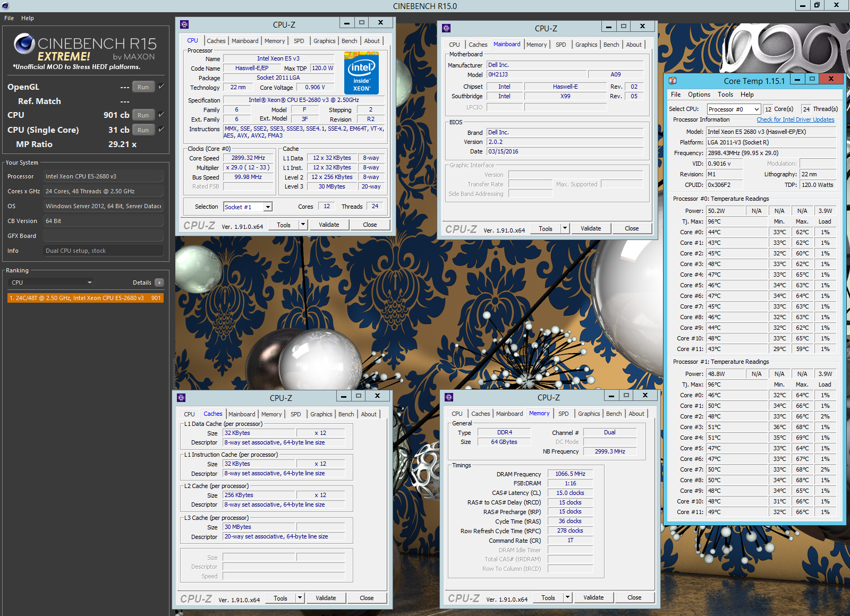Select the Mainboard tab in the CPU-Z Caches window

pyautogui.click(x=242, y=414)
